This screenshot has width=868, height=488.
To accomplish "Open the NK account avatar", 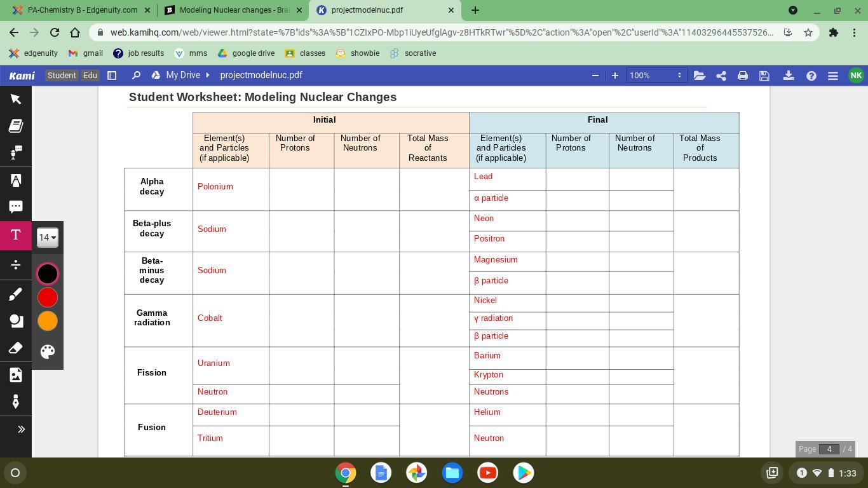I will pos(856,76).
